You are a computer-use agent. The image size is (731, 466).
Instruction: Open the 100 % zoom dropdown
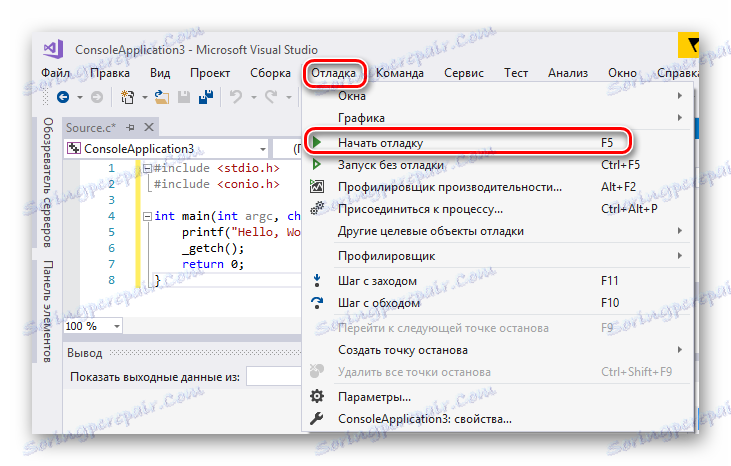pos(117,326)
